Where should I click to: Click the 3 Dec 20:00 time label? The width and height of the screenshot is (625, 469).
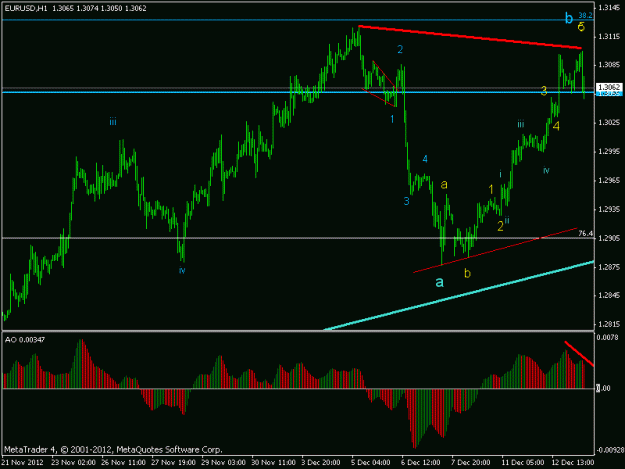[321, 463]
